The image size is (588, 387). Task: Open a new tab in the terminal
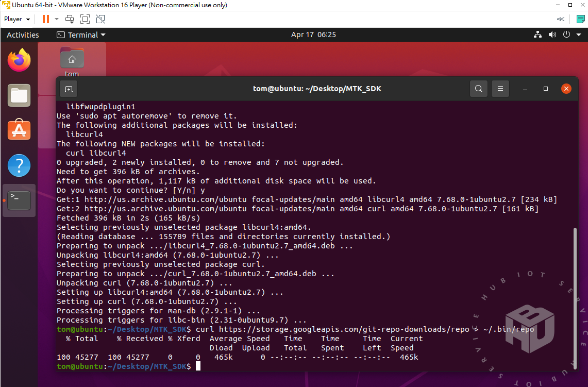point(69,89)
